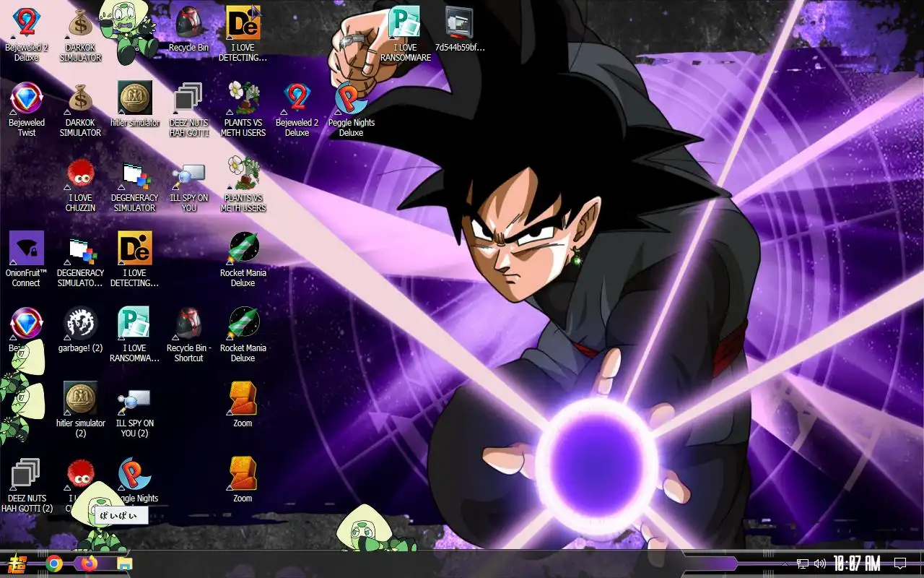Open I LOVE DETECTING beside DEGENERACY SIMULATO...
This screenshot has height=578, width=924.
click(134, 249)
